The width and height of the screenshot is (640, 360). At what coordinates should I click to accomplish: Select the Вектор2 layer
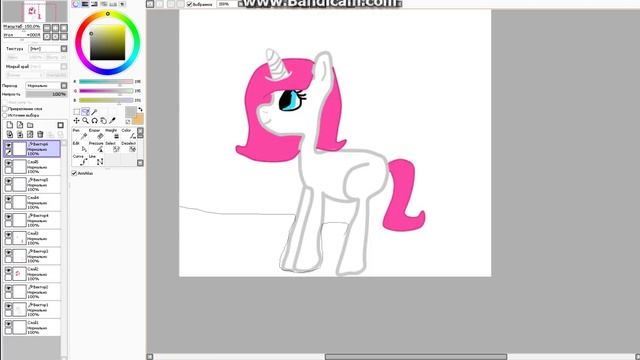pyautogui.click(x=32, y=292)
